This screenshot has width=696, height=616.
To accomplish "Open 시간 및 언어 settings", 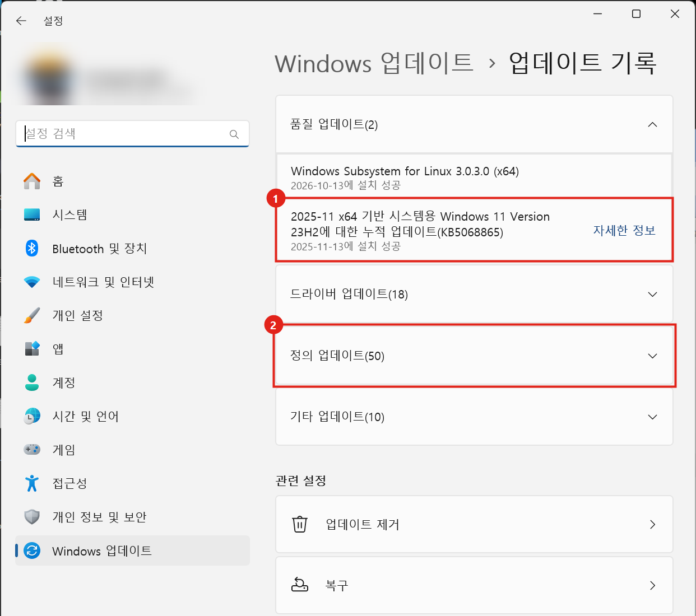I will [x=132, y=416].
